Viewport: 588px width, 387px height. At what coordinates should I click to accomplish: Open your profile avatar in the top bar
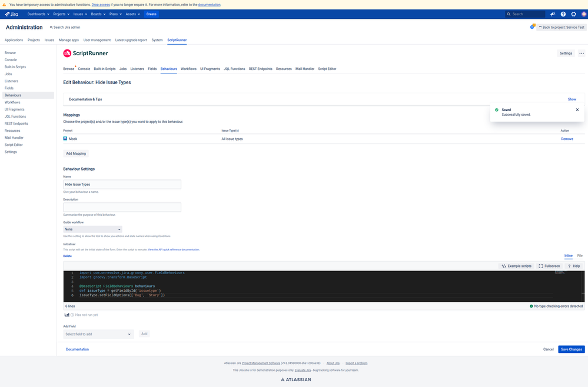(x=583, y=14)
